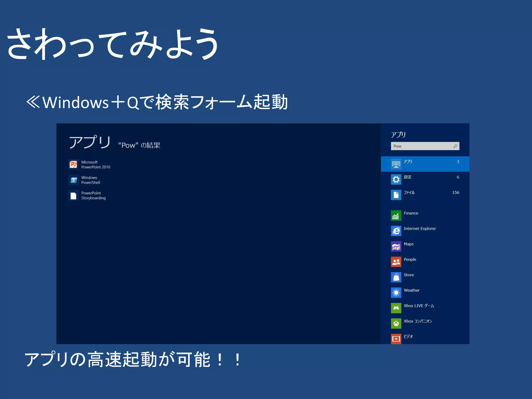Open Microsoft PowerPoint 2010 icon
The height and width of the screenshot is (399, 532).
pos(74,164)
